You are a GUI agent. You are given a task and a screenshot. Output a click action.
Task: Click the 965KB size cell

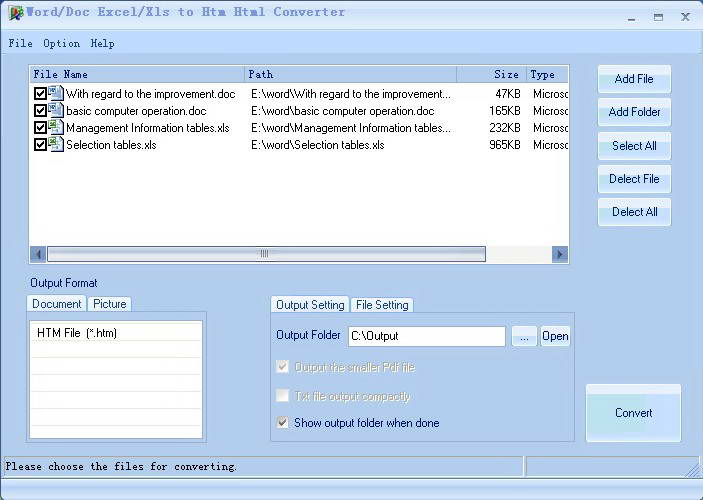tap(504, 145)
